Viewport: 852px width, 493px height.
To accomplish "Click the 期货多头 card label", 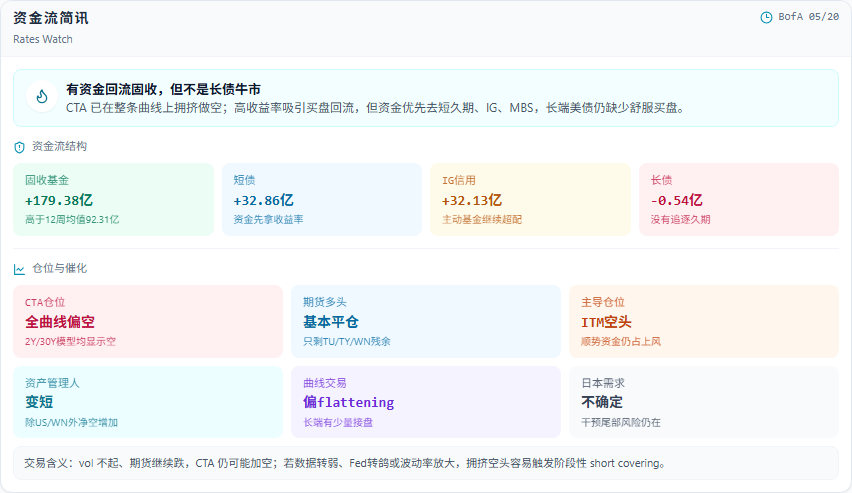I will [324, 302].
